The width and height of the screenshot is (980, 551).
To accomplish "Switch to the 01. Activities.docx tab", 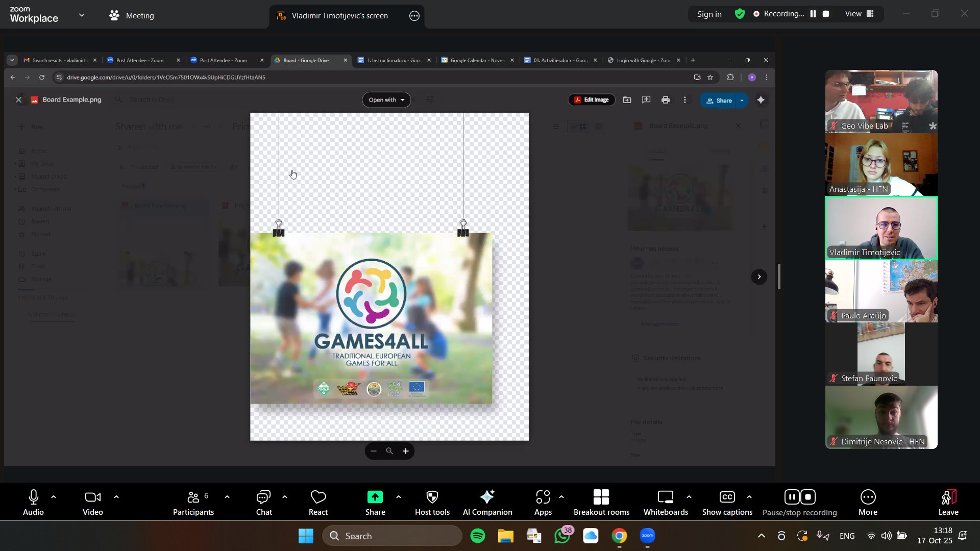I will (560, 60).
